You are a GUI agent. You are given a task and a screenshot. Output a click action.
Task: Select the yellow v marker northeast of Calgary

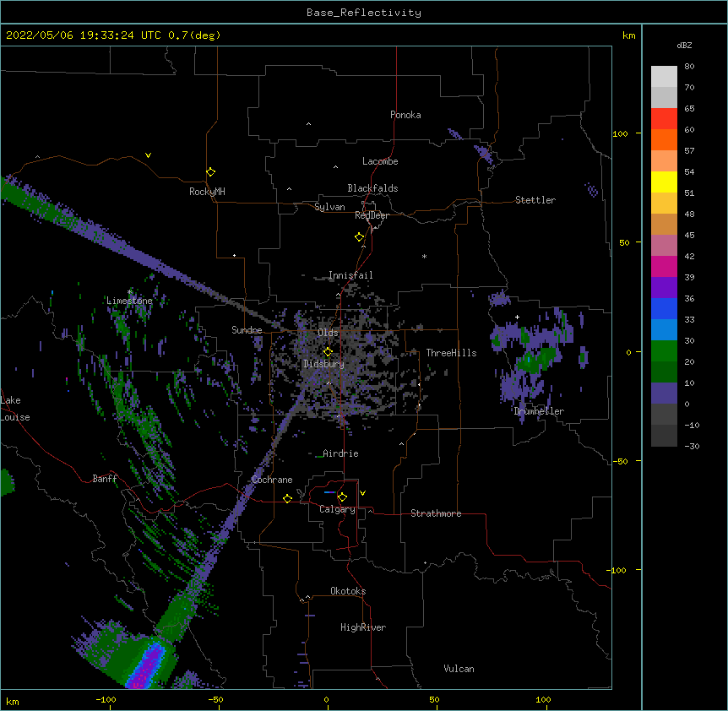pos(362,493)
